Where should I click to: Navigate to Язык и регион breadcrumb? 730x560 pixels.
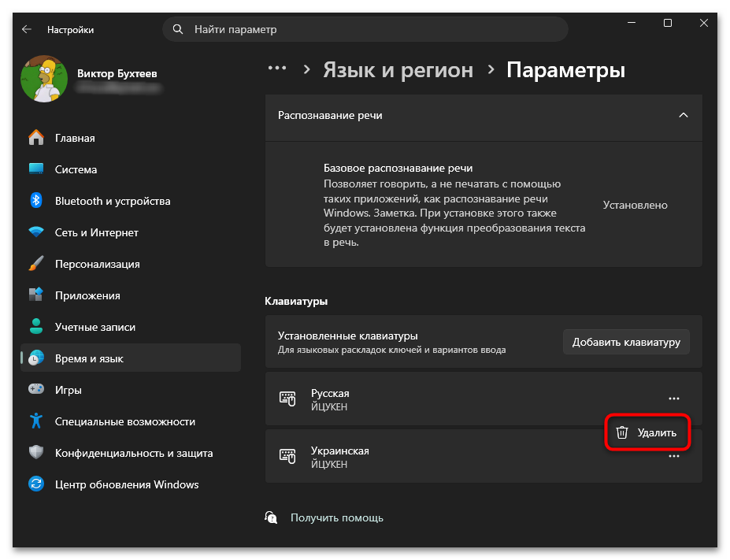pyautogui.click(x=398, y=70)
